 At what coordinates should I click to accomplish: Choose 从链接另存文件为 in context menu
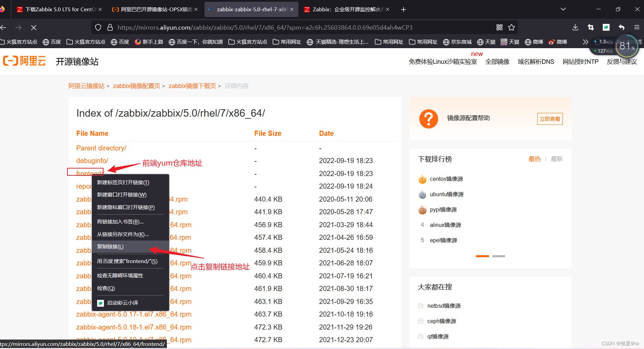[131, 234]
